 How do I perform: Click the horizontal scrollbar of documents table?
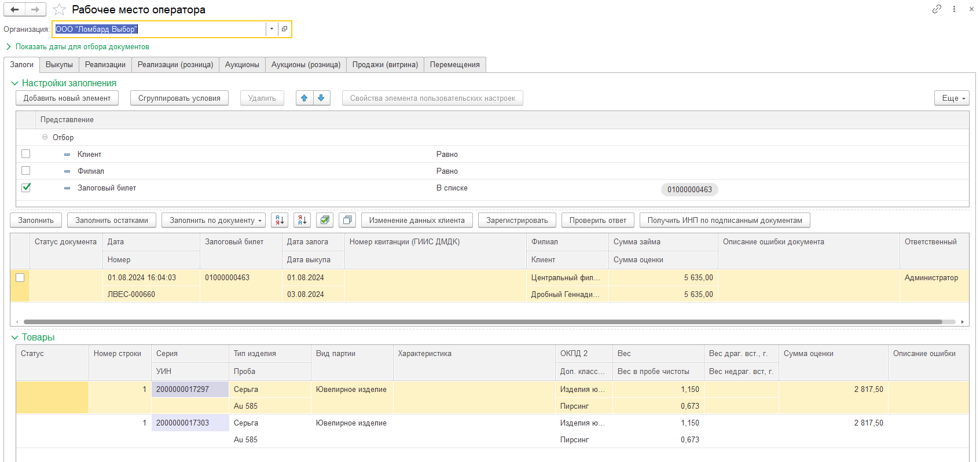pyautogui.click(x=483, y=322)
